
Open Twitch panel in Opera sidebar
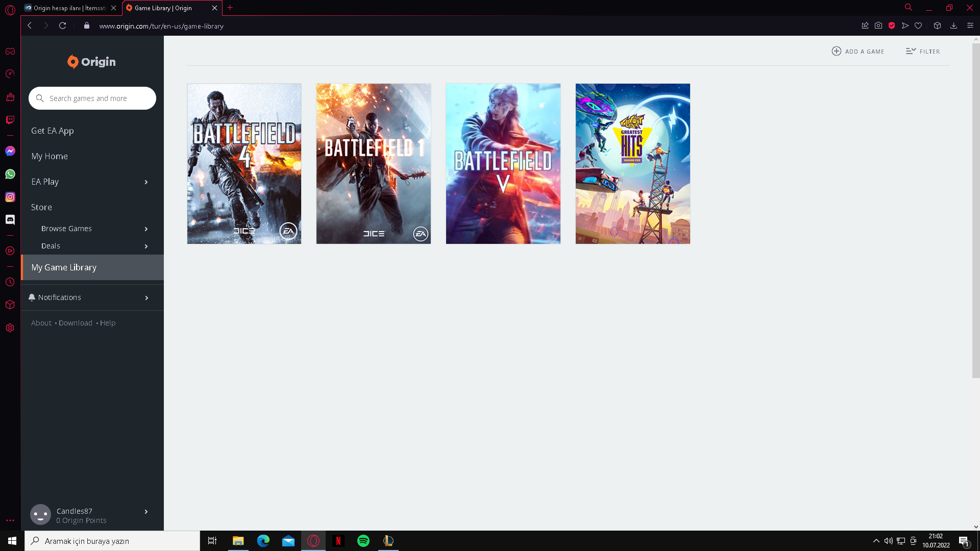click(x=10, y=120)
